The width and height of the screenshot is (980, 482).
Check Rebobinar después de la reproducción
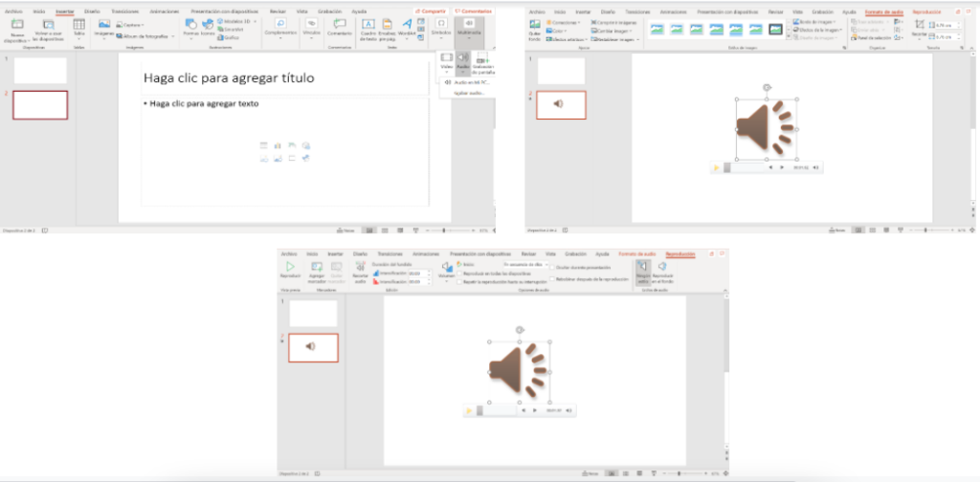tap(552, 279)
